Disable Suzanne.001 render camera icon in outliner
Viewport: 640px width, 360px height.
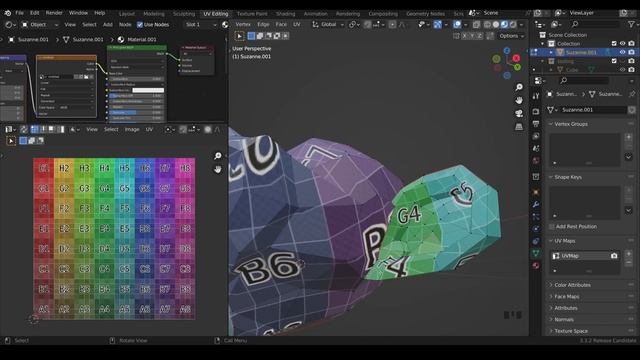point(631,52)
